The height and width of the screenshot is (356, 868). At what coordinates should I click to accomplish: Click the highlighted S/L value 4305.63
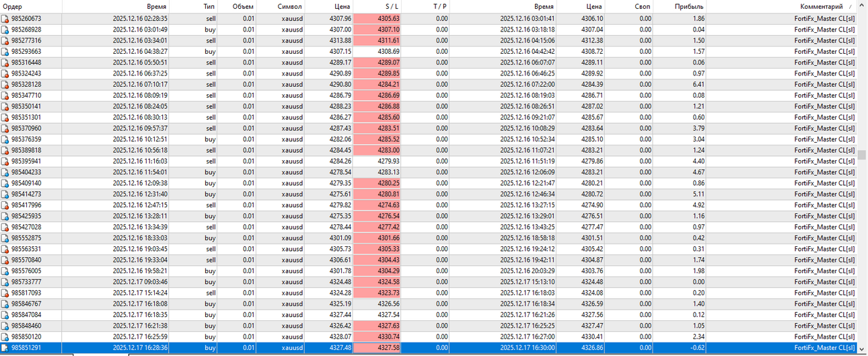(x=389, y=19)
